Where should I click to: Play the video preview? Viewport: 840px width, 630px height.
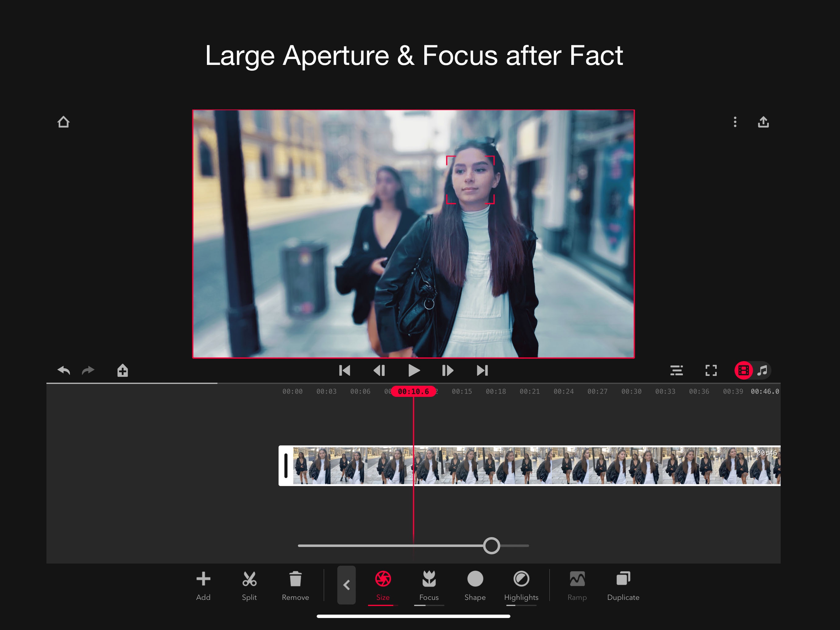click(x=414, y=370)
